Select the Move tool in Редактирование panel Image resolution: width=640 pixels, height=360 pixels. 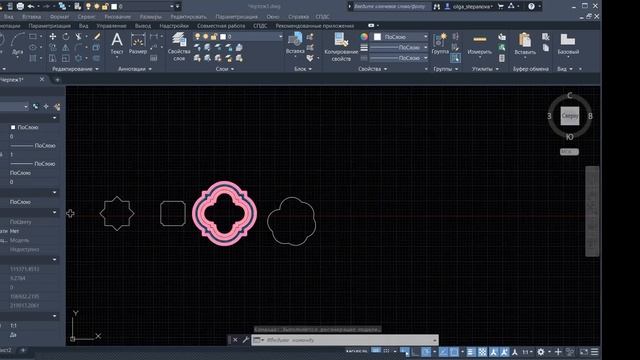coord(53,37)
